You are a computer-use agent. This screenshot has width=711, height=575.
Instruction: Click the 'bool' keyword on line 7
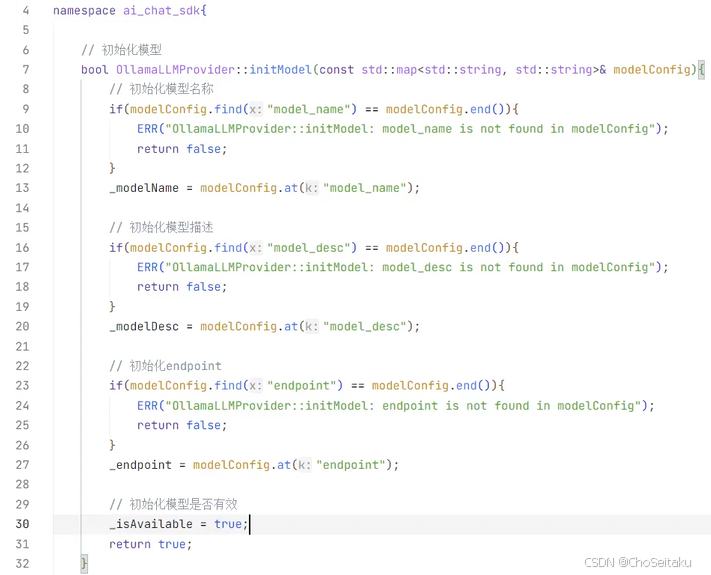[x=95, y=69]
